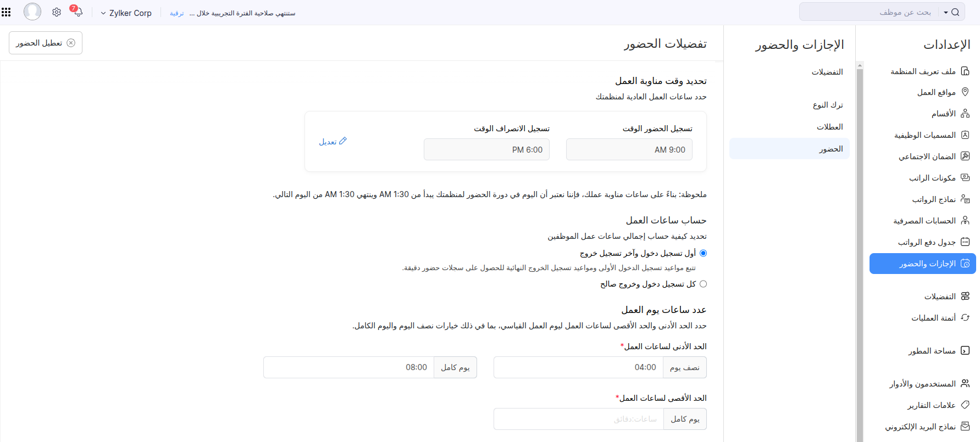Select كل تسجيل دخول وخروج صالح option
The image size is (980, 442).
tap(703, 284)
